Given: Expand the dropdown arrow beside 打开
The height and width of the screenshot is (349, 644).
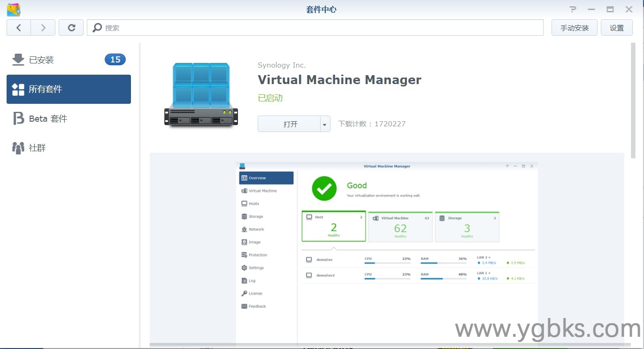Looking at the screenshot, I should [x=324, y=124].
